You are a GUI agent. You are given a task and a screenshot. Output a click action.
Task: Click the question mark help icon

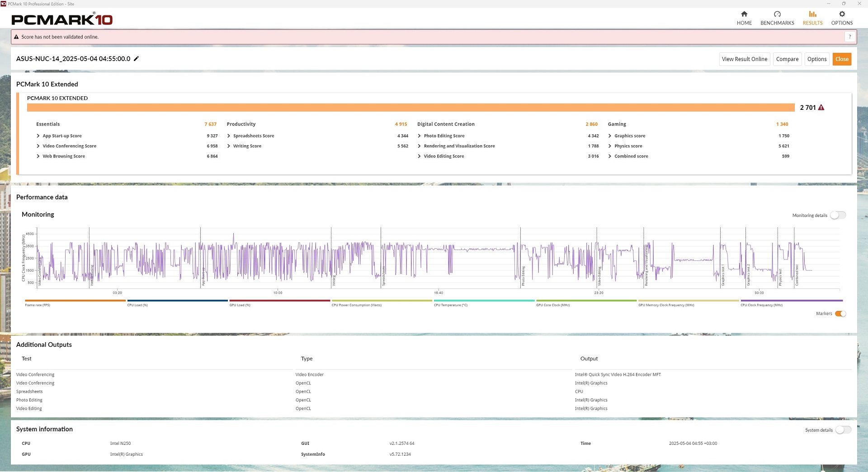(x=850, y=37)
